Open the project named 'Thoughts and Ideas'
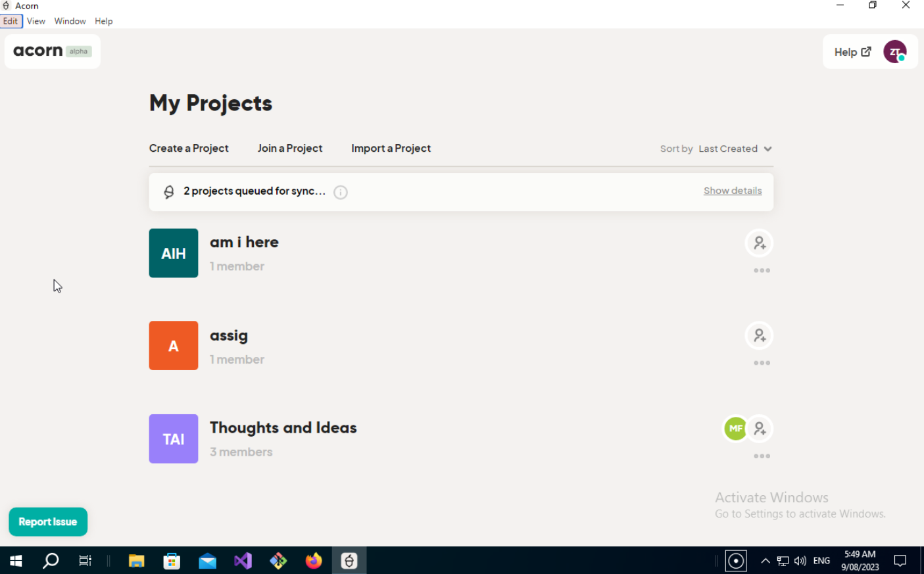Image resolution: width=924 pixels, height=574 pixels. (x=283, y=427)
